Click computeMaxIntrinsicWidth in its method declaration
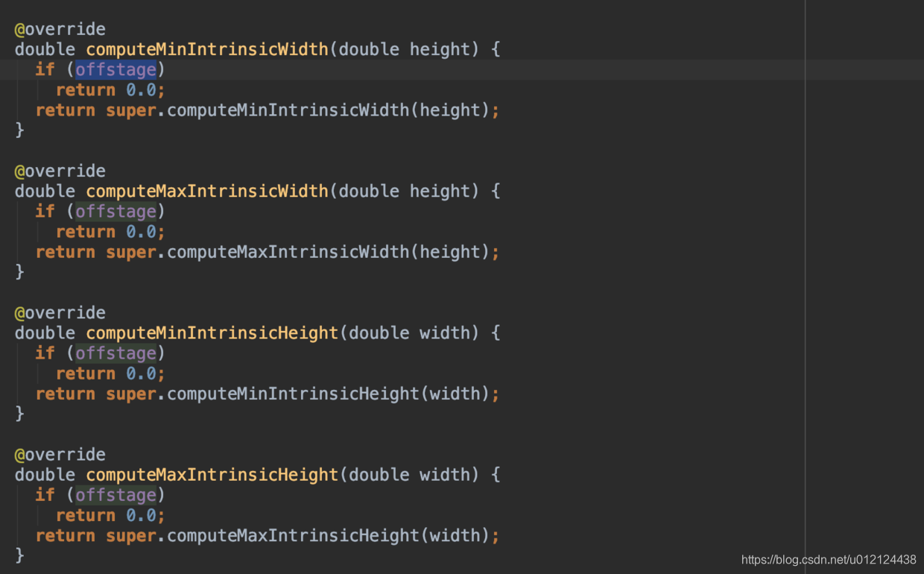Viewport: 924px width, 574px height. (207, 191)
